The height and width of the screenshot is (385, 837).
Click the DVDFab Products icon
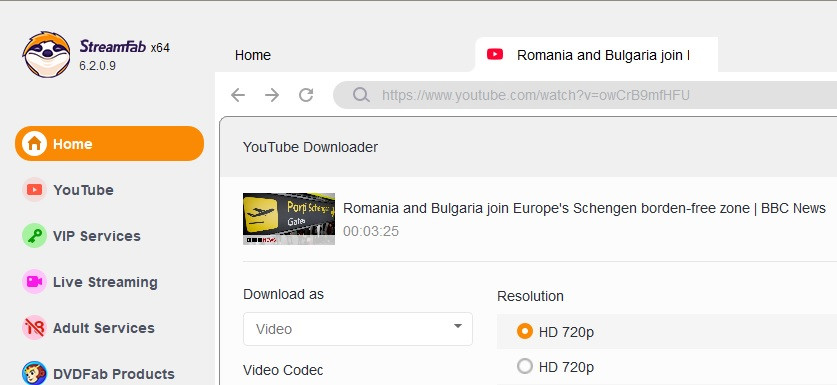pyautogui.click(x=34, y=373)
